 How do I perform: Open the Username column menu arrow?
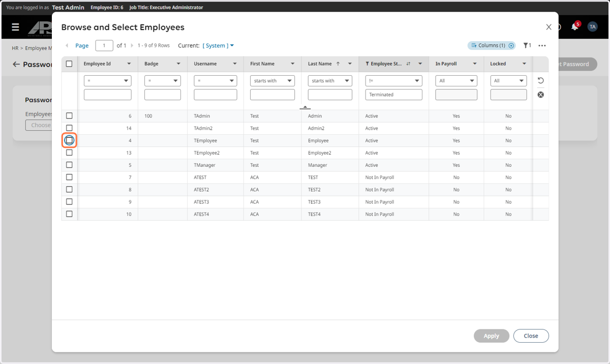[235, 64]
